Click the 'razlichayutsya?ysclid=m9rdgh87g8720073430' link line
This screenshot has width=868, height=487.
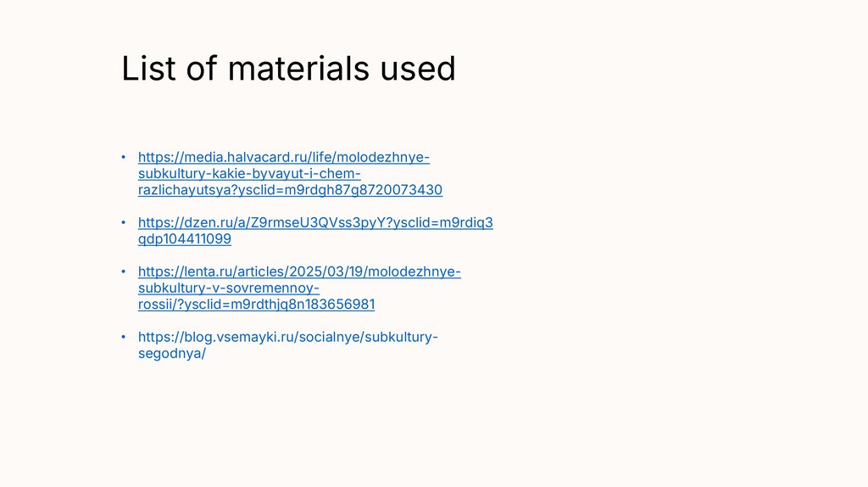coord(290,190)
